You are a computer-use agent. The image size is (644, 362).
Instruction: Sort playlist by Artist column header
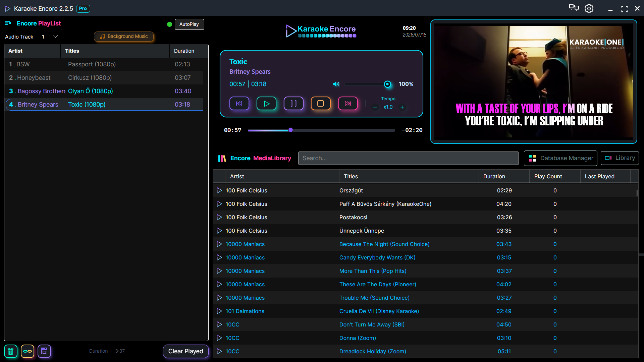point(33,51)
